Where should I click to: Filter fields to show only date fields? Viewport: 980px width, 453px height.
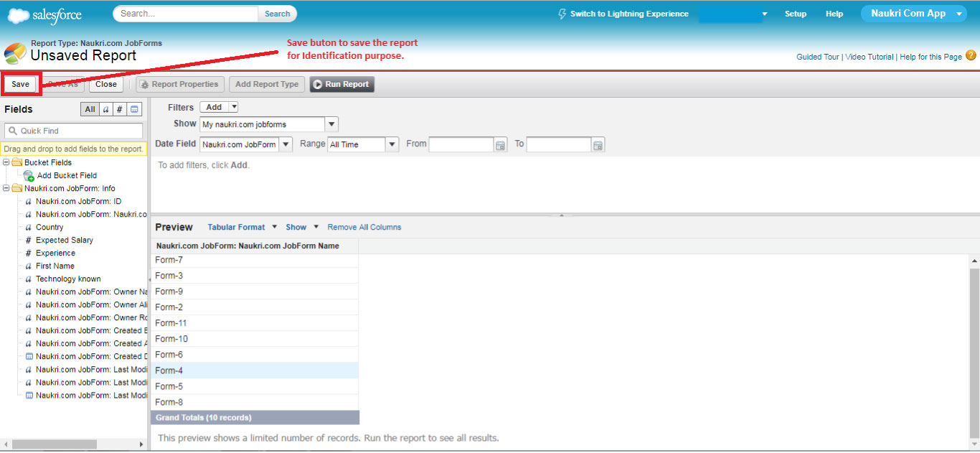point(134,108)
